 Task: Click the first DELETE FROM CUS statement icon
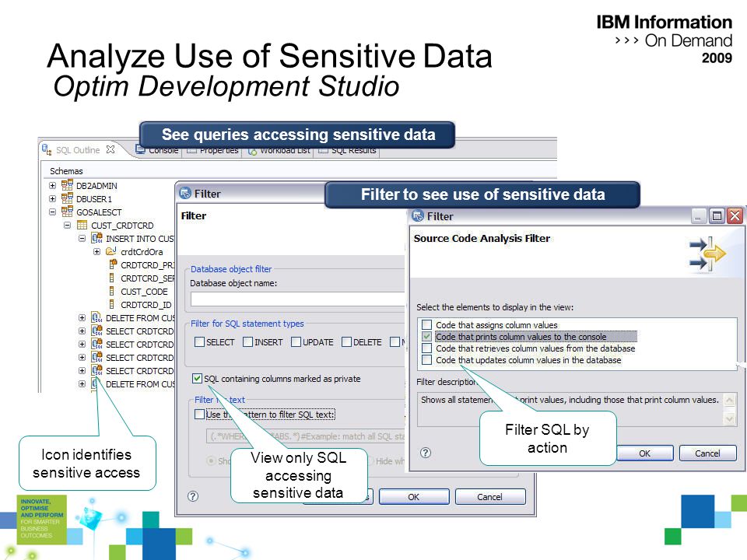coord(96,317)
